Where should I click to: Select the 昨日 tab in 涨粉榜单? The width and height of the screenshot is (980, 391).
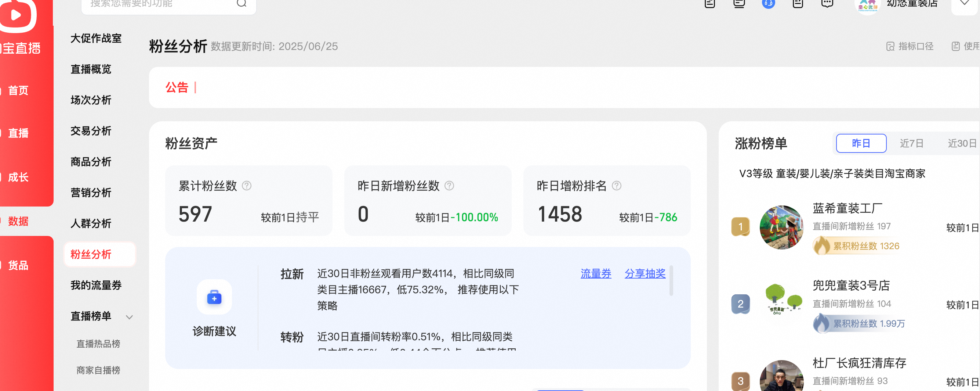(861, 143)
